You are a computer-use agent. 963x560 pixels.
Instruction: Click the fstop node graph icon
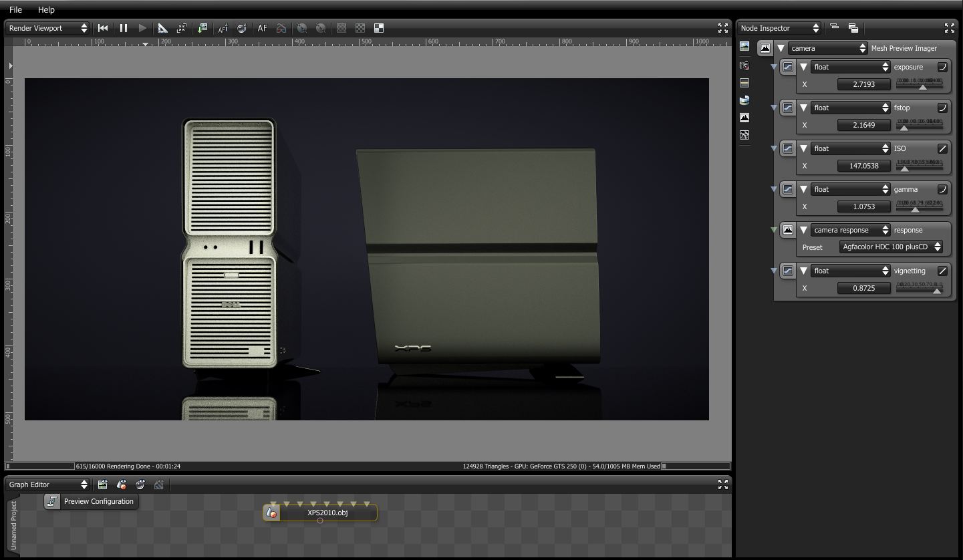point(788,108)
